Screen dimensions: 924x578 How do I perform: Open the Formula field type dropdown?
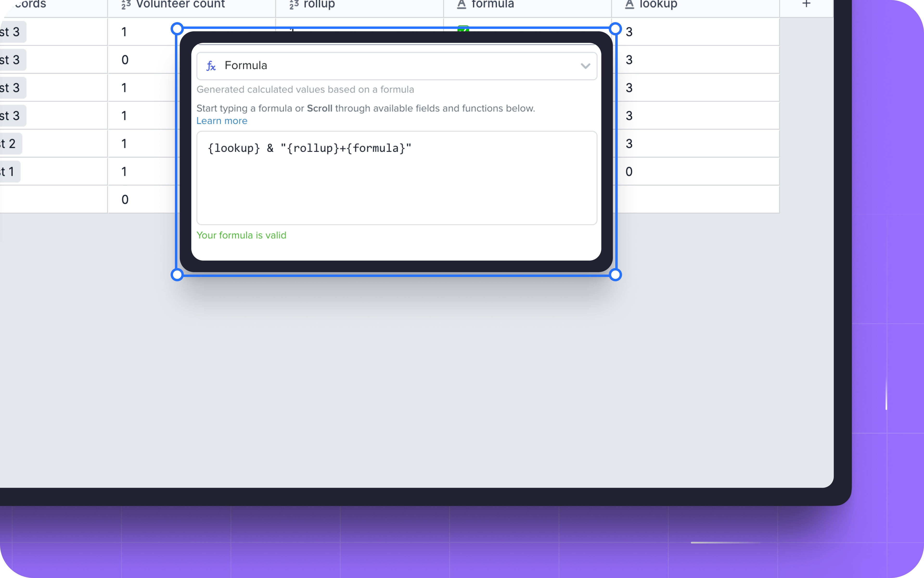(x=397, y=66)
